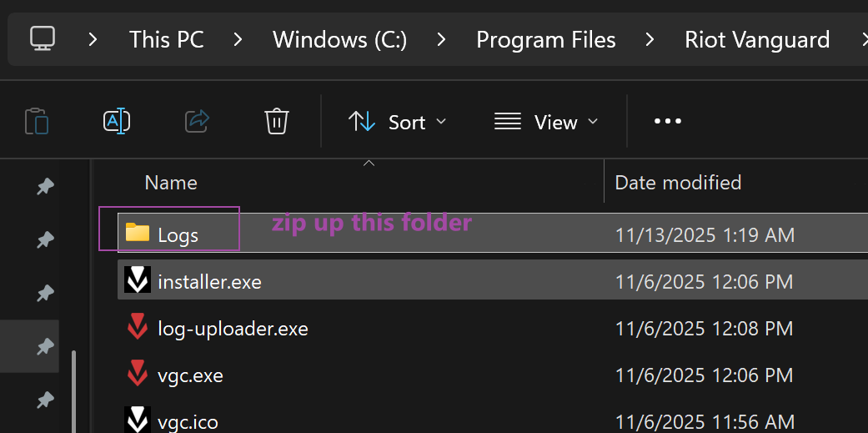Click the Paste clipboard icon
This screenshot has width=868, height=433.
(38, 122)
